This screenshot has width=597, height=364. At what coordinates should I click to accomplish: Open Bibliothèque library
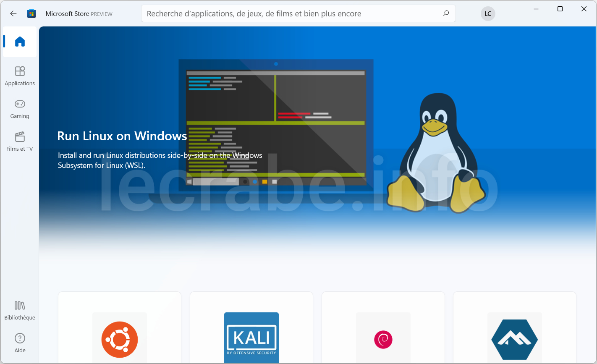[x=20, y=311]
